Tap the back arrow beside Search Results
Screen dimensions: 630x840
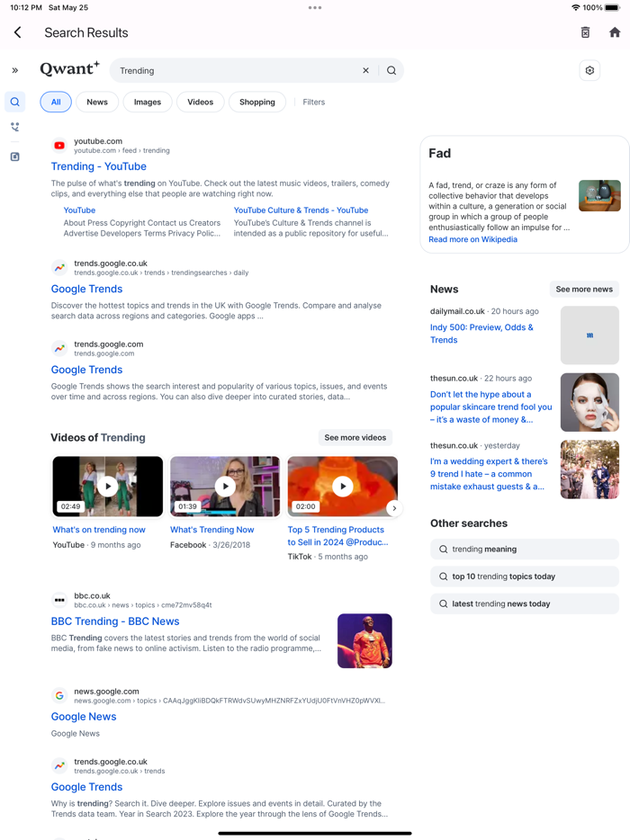(x=18, y=32)
